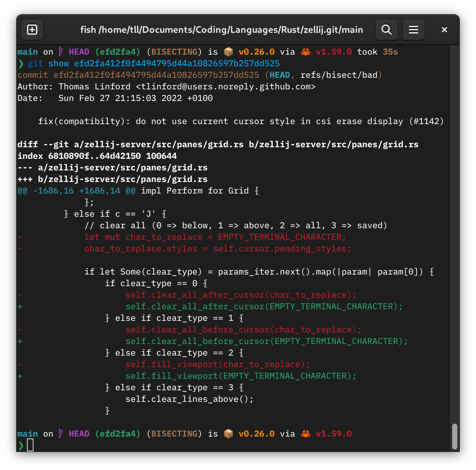This screenshot has height=470, width=476.
Task: Open the terminal search tool
Action: [386, 30]
